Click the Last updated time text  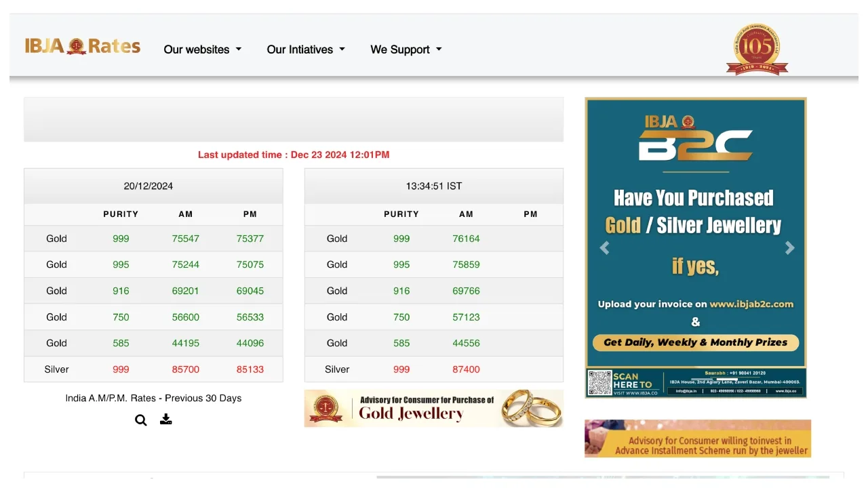(x=294, y=155)
